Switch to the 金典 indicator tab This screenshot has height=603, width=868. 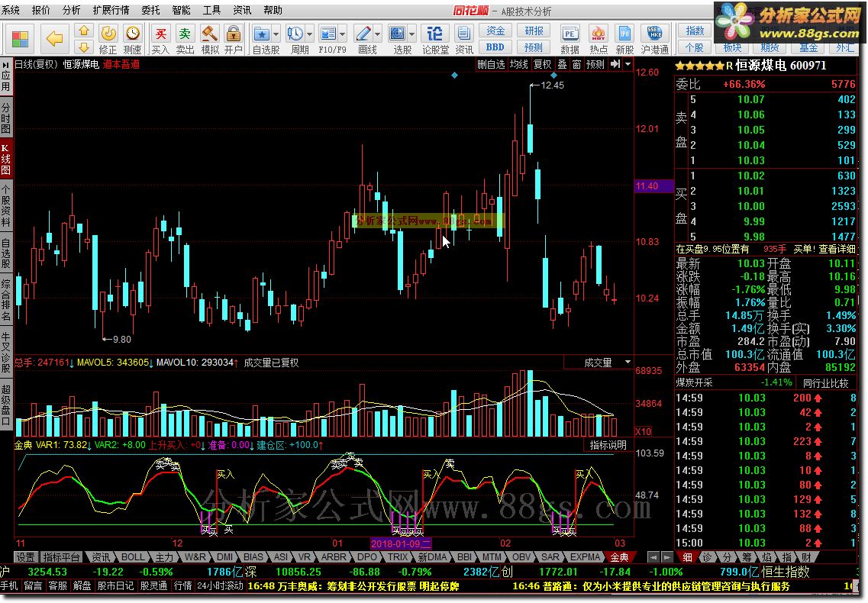tap(620, 557)
